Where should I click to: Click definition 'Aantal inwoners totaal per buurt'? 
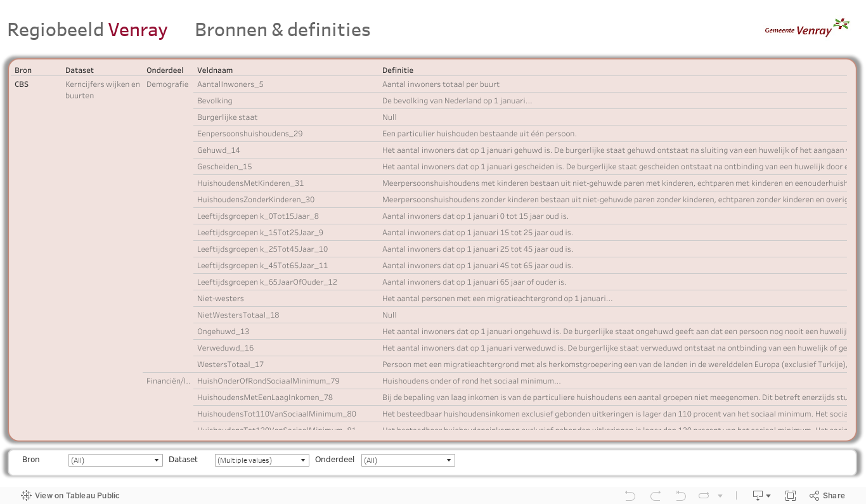441,84
